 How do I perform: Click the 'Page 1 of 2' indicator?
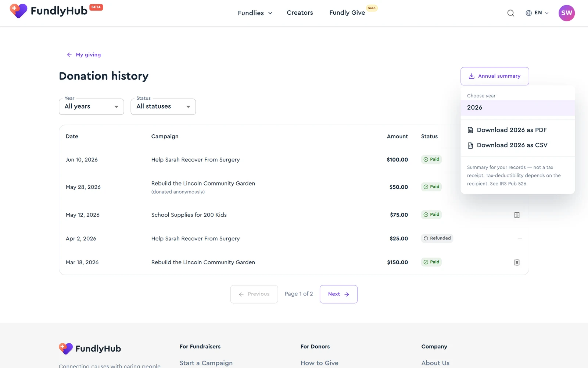pos(299,294)
